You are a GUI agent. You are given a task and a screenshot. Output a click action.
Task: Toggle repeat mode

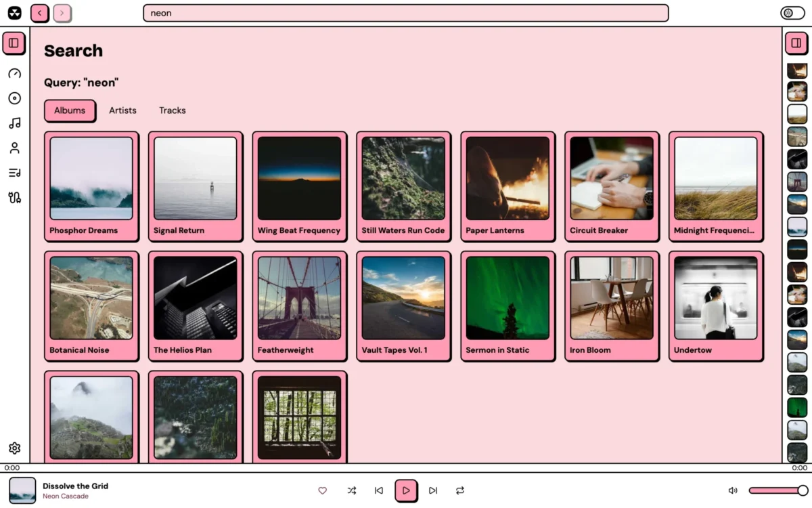pos(460,490)
